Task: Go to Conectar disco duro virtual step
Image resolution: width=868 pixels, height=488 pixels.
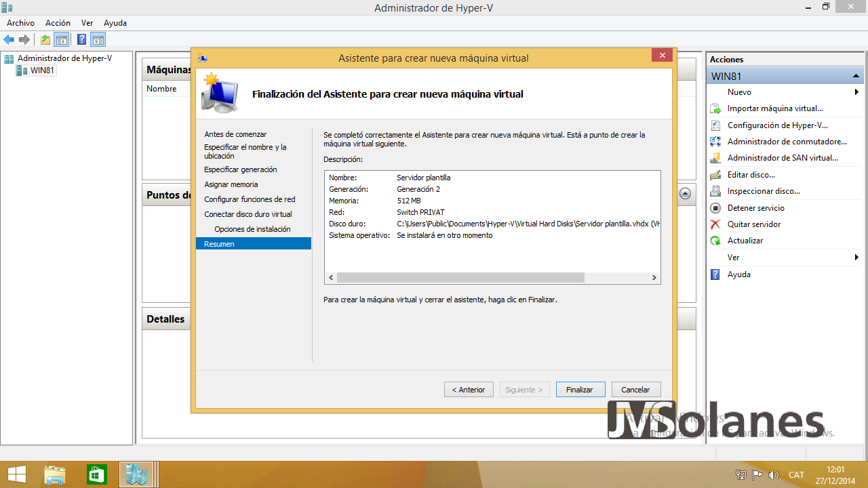Action: click(x=248, y=214)
